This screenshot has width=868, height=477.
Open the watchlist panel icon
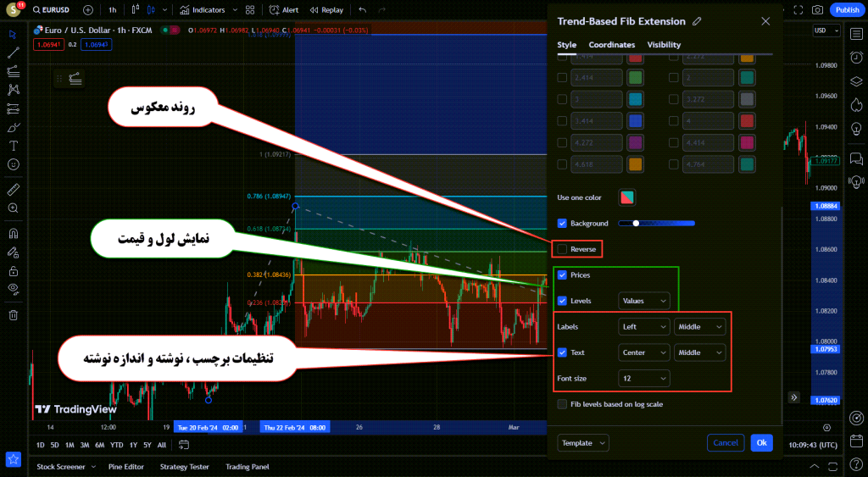coord(856,34)
